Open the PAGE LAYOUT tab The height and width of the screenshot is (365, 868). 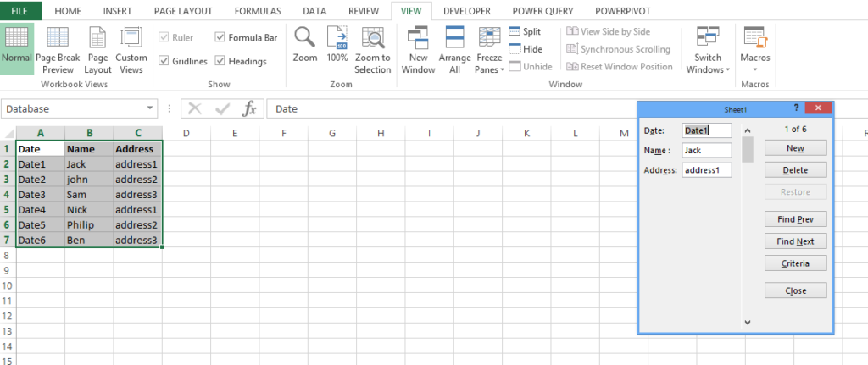(x=183, y=11)
